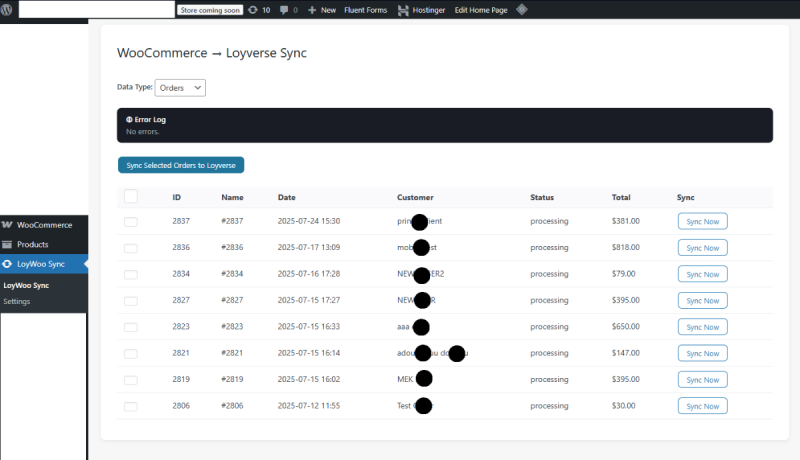Click the WooCommerce sidebar icon

coord(8,225)
